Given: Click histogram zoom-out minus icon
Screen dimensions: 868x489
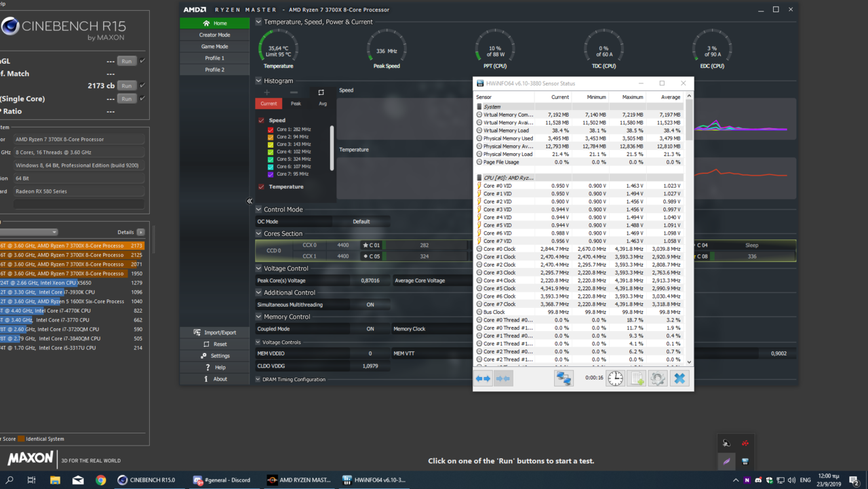Looking at the screenshot, I should pyautogui.click(x=294, y=92).
